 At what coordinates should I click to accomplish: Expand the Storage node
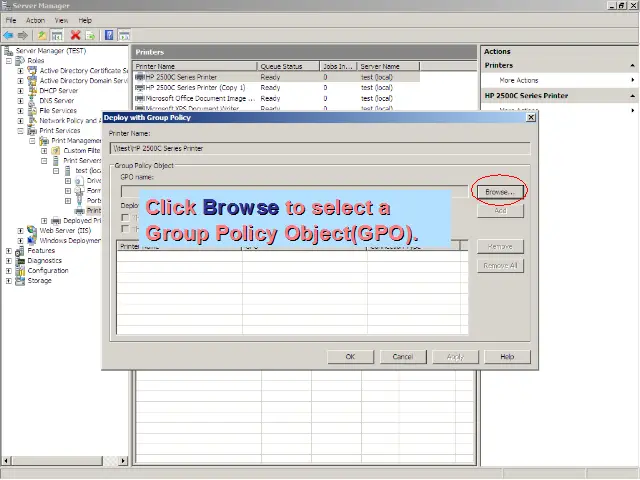pos(9,281)
